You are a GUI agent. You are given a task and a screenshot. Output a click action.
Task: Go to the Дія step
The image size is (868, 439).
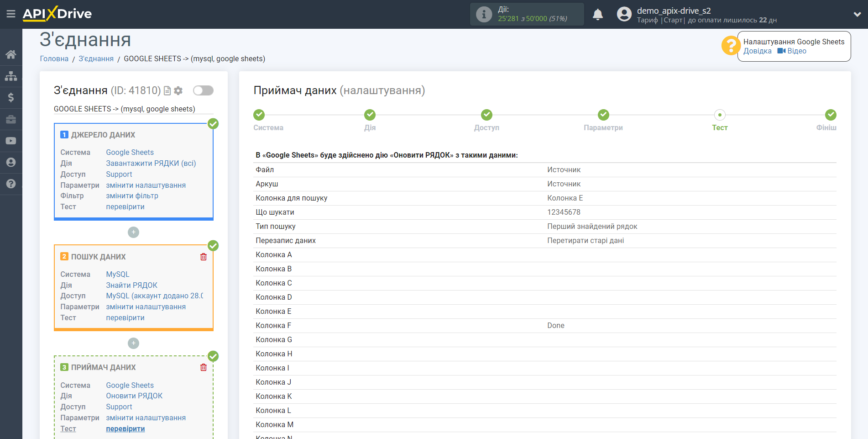[x=370, y=128]
